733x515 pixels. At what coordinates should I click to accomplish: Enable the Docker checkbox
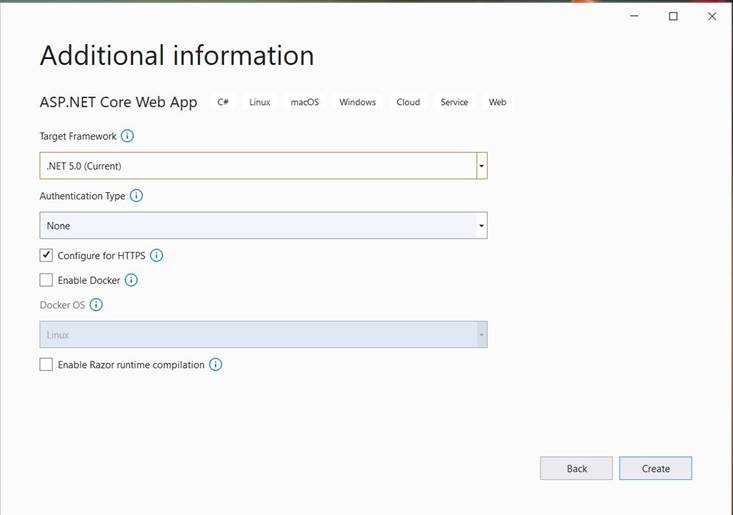click(x=46, y=280)
